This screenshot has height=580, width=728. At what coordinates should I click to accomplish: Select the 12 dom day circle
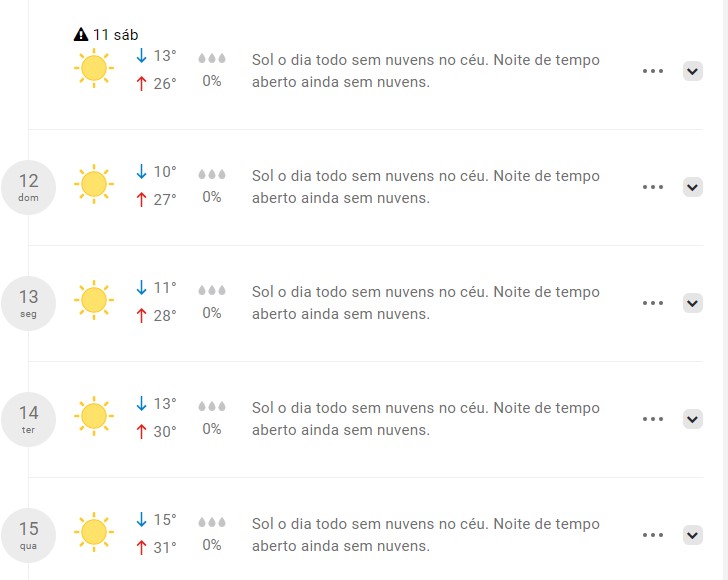[29, 187]
